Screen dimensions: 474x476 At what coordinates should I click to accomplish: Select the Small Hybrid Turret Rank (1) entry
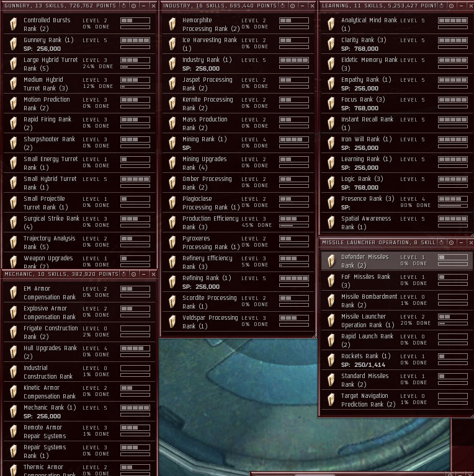pyautogui.click(x=79, y=183)
